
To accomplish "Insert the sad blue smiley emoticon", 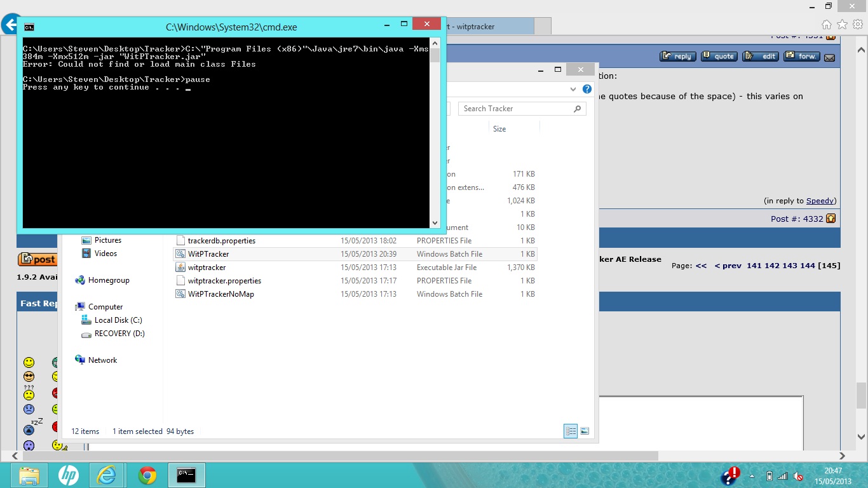I will (x=29, y=409).
